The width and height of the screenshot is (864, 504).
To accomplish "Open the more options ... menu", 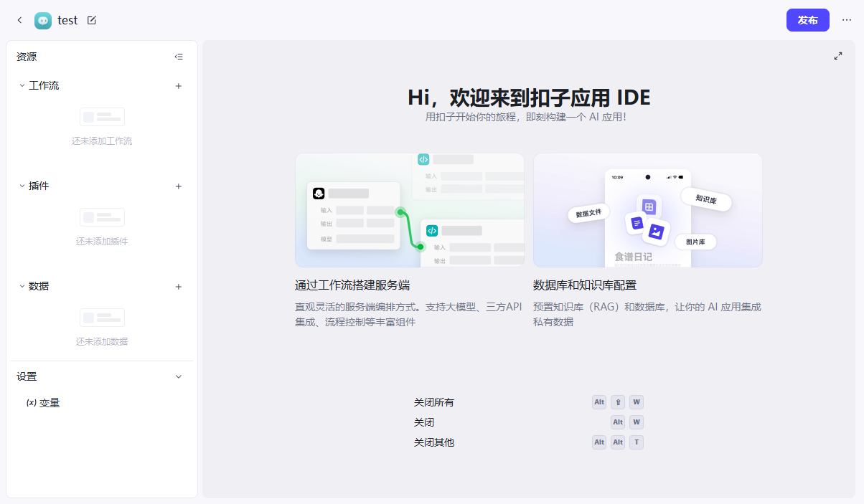I will [847, 20].
